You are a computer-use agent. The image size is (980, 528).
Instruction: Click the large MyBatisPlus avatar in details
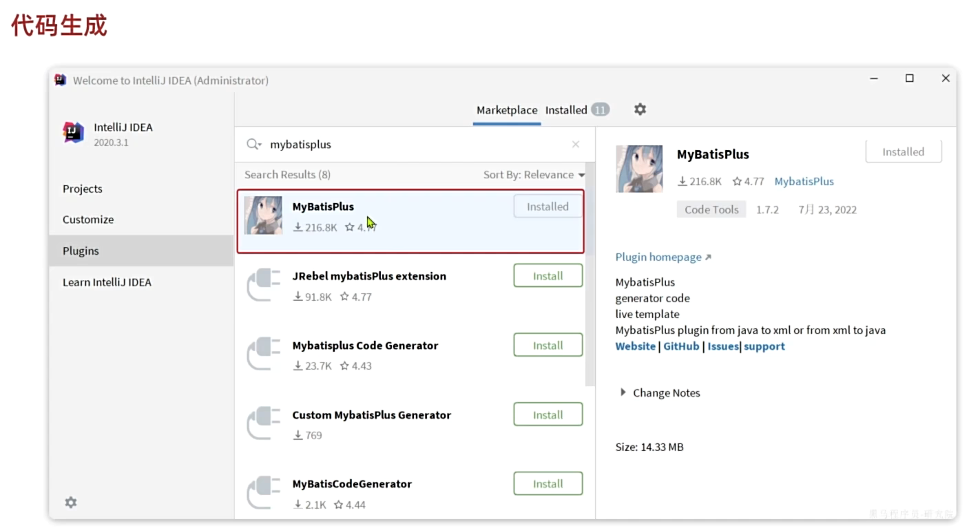point(639,169)
